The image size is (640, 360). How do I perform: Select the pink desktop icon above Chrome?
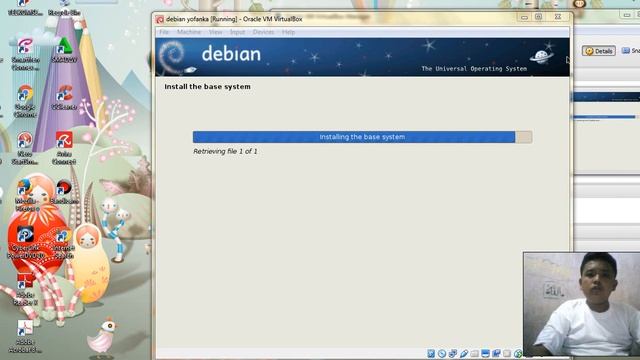point(25,54)
